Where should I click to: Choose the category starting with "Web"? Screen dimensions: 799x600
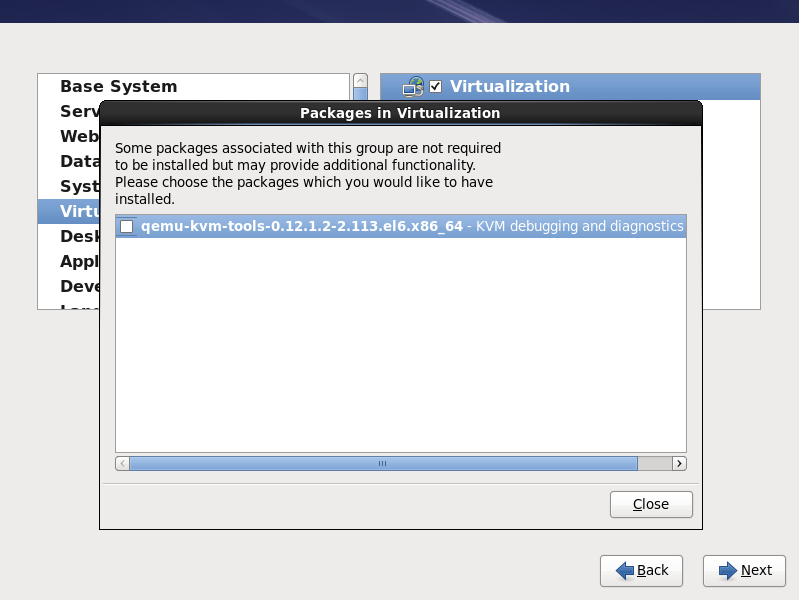point(79,136)
